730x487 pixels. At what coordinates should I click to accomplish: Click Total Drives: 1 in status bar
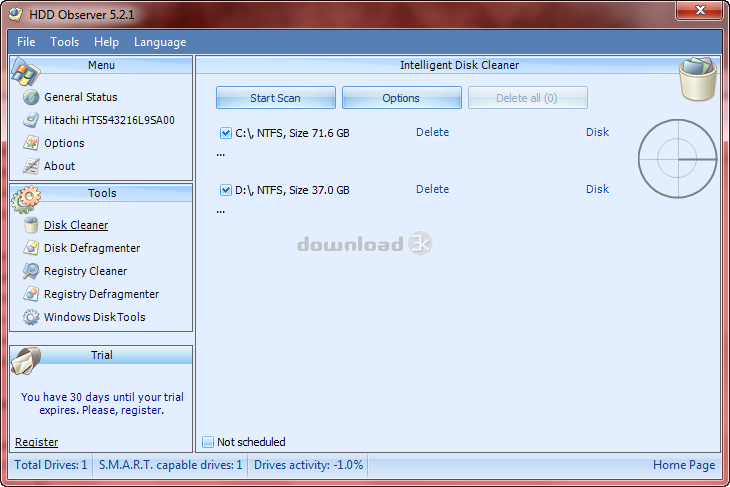[51, 465]
